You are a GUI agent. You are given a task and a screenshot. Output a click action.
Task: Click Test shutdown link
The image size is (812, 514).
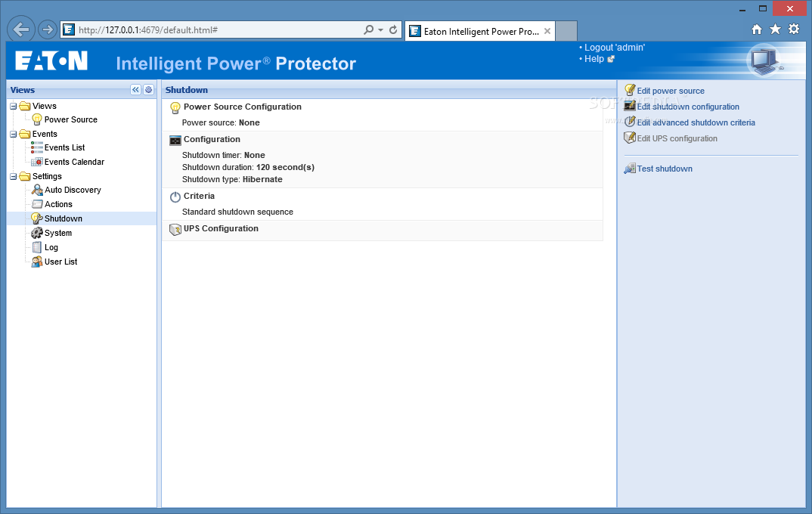(x=665, y=169)
